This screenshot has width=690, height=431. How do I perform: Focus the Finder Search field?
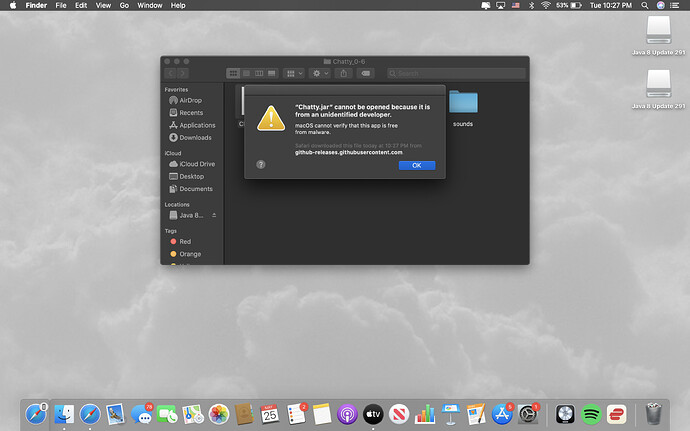[x=456, y=74]
